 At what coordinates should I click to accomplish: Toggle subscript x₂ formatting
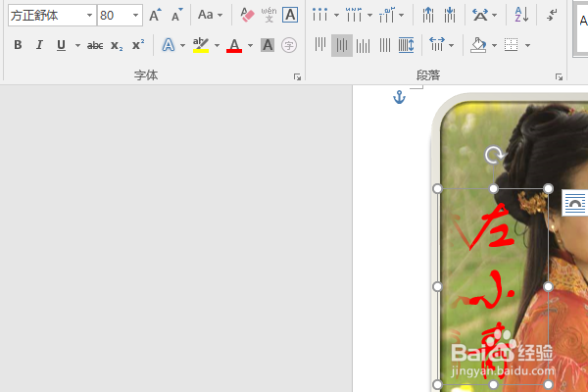(117, 45)
